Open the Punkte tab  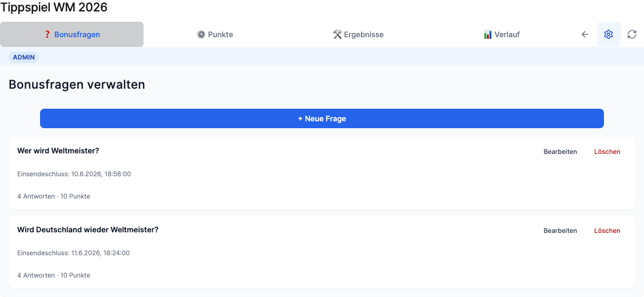coord(215,34)
